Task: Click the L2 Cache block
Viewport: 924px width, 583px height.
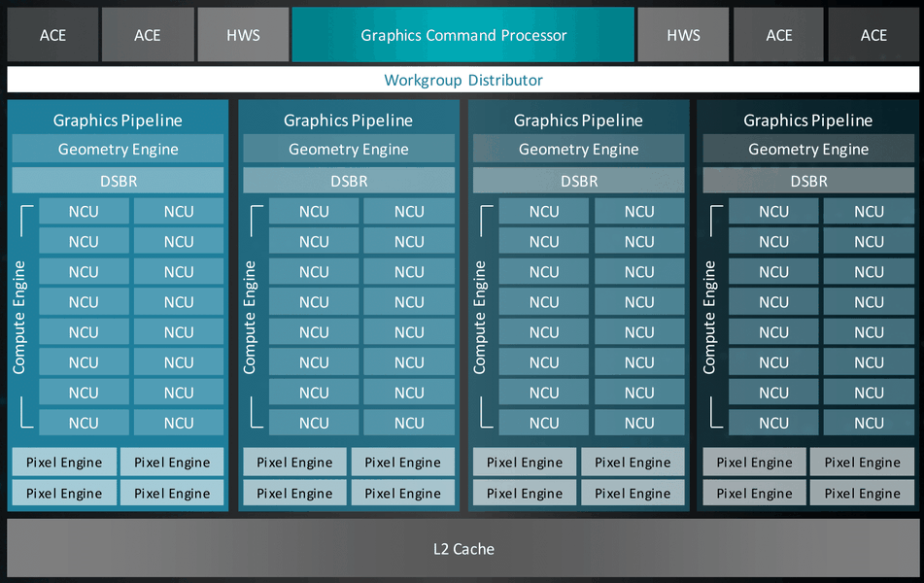Action: (463, 548)
